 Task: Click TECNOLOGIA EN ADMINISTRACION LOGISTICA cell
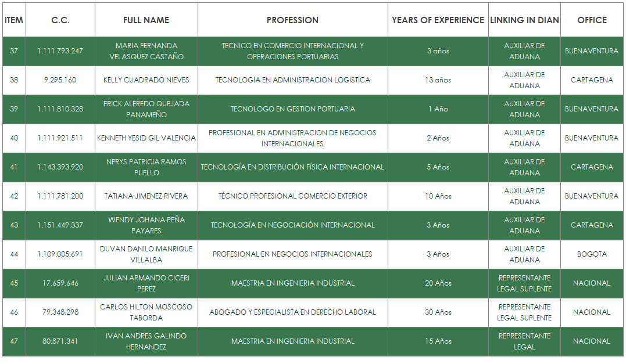point(292,80)
